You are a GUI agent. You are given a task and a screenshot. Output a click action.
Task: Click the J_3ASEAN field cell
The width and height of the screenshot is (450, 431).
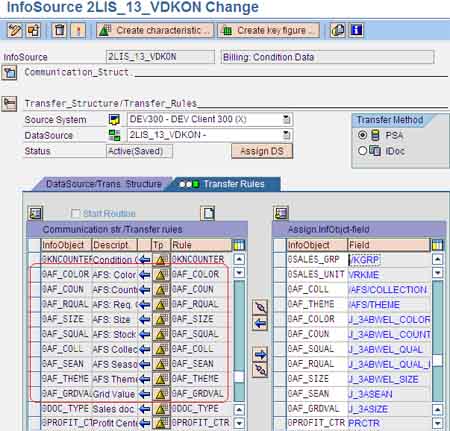[x=389, y=394]
